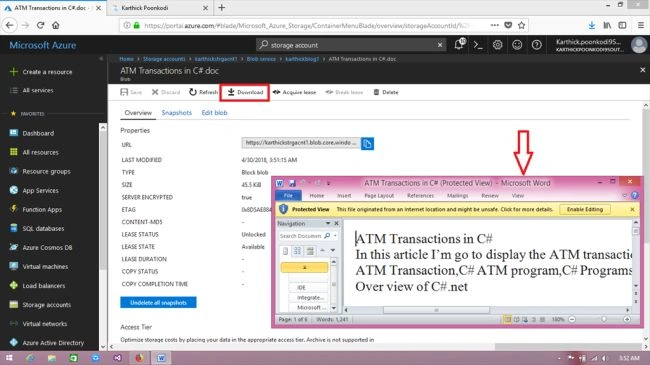Delete the blob via Delete button
The image size is (650, 365).
(386, 92)
